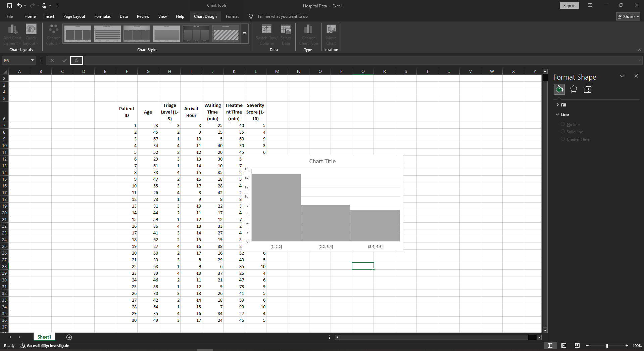644x351 pixels.
Task: Open the Undo history dropdown arrow
Action: (25, 6)
